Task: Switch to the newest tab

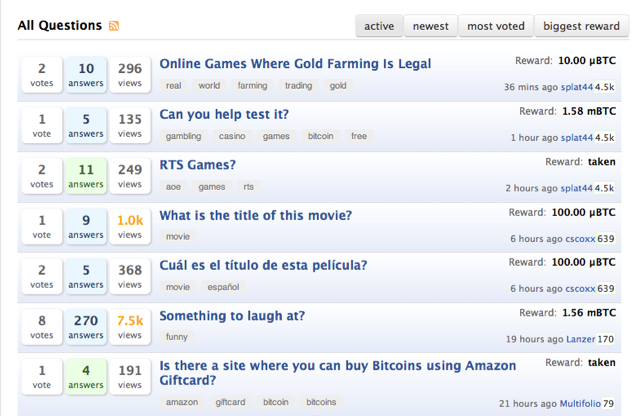Action: [x=431, y=26]
